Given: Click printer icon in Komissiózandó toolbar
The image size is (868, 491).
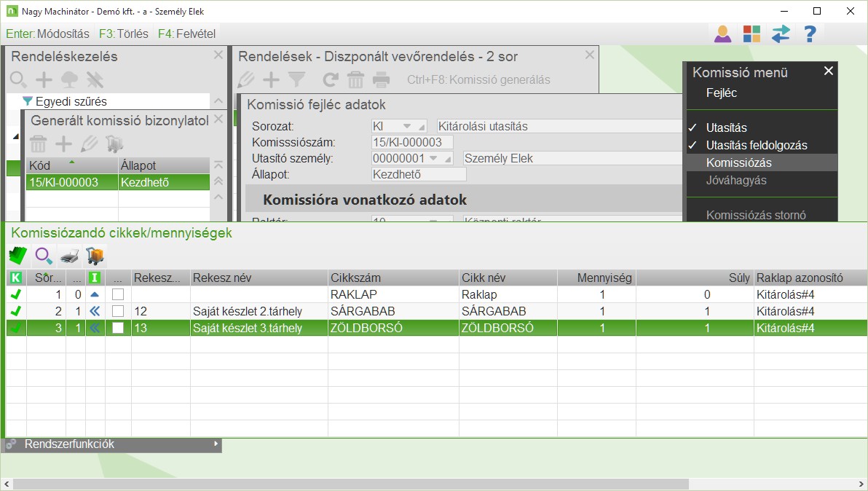Looking at the screenshot, I should point(69,256).
